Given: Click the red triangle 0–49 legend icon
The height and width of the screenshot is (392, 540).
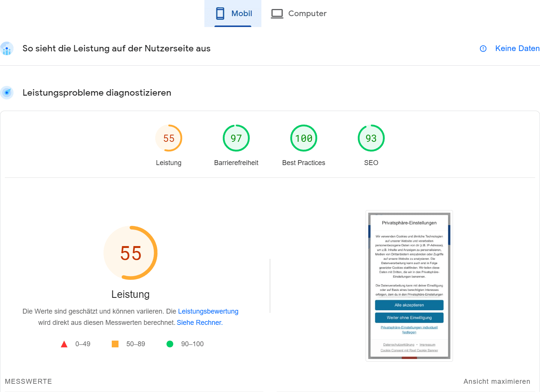Looking at the screenshot, I should [64, 344].
